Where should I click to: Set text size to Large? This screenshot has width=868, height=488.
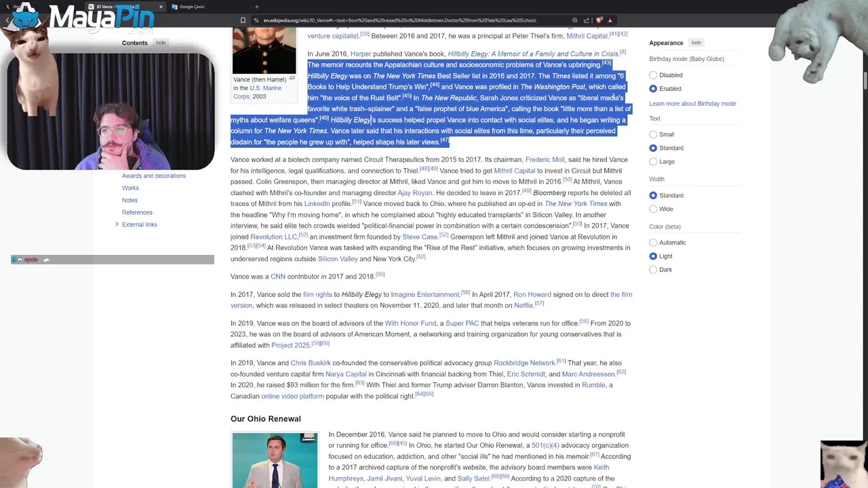[653, 161]
